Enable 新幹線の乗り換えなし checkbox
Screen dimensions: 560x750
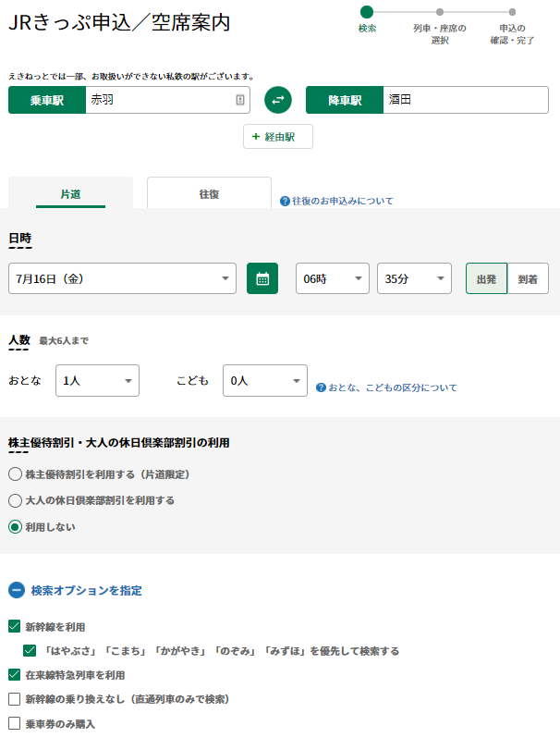coord(15,699)
